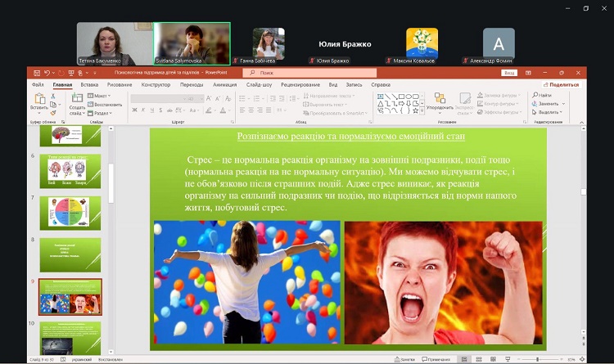Click the Вход sign-in button
This screenshot has height=364, width=614.
coord(508,73)
